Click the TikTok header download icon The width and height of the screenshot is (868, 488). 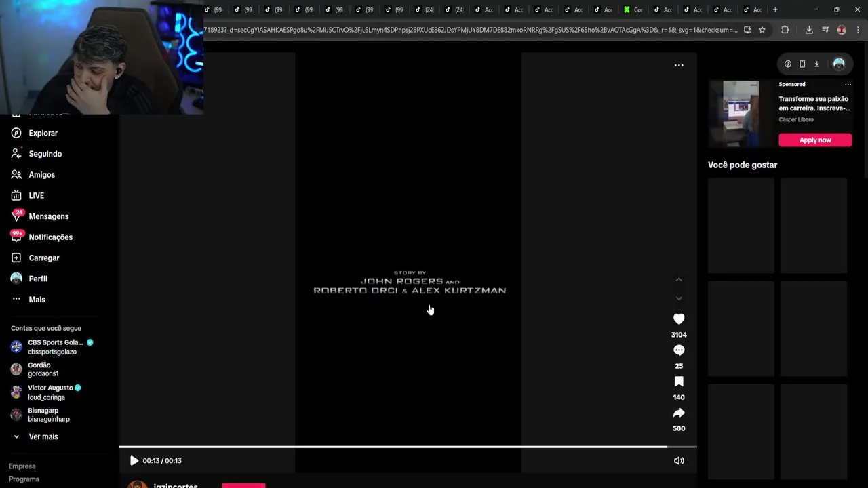[816, 64]
